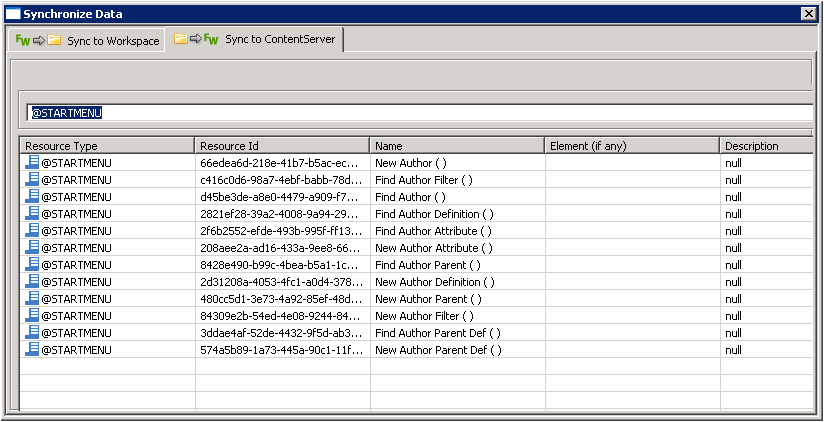Sort by Description column header
The image size is (824, 422).
click(766, 146)
